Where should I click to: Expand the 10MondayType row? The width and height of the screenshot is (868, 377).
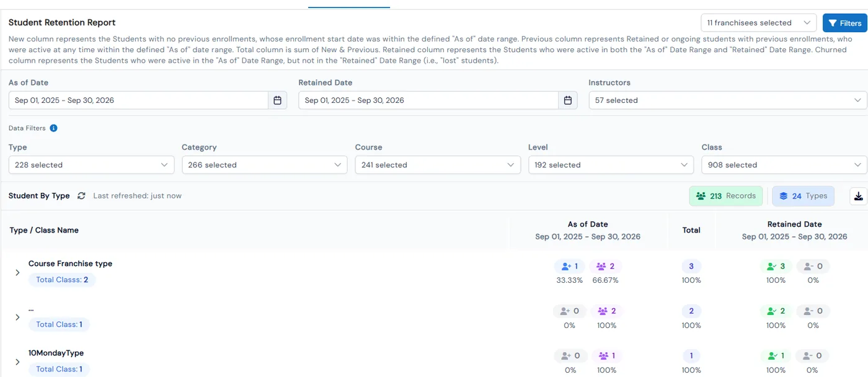(x=17, y=361)
